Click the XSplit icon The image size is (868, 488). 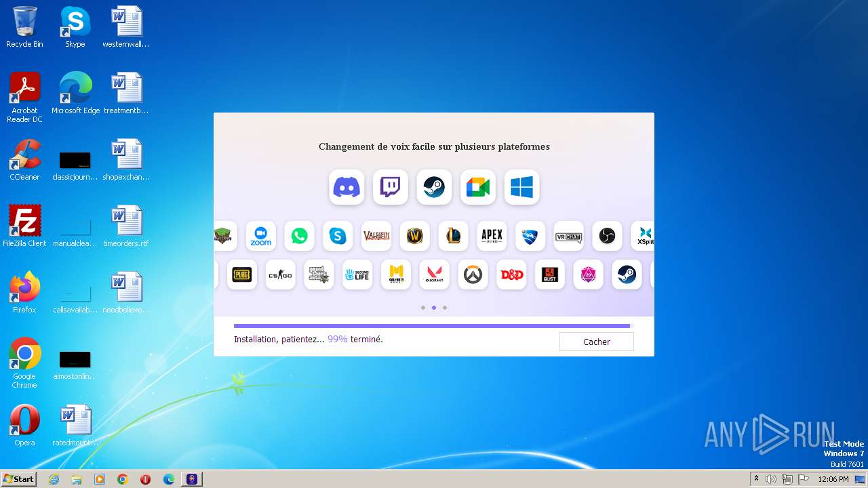point(644,236)
